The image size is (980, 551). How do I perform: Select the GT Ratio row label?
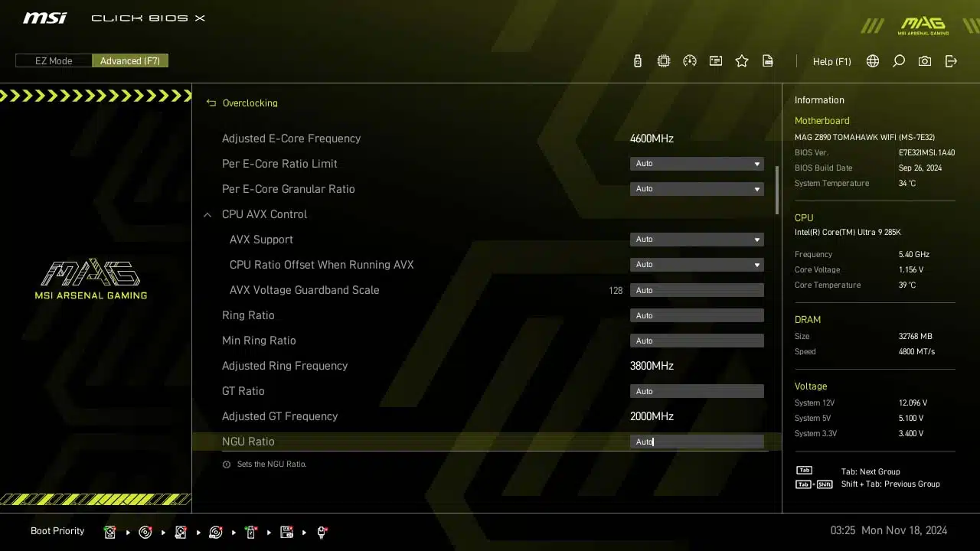(243, 391)
